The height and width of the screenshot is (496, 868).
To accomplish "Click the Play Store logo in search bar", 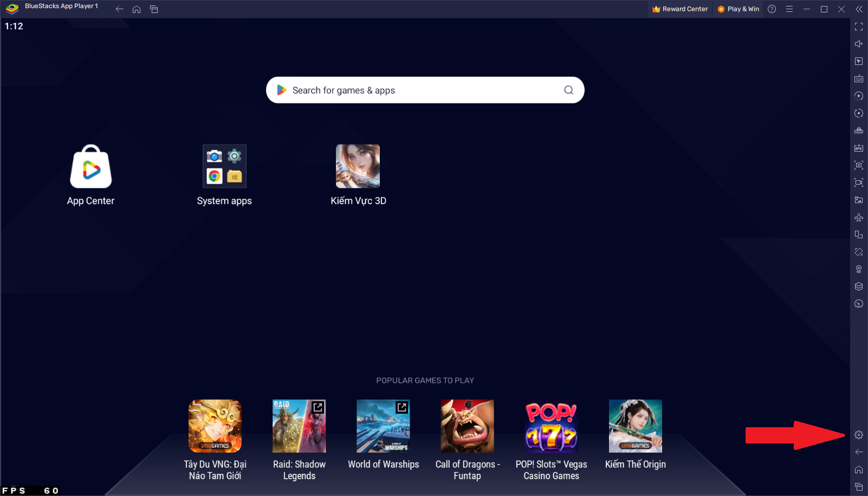I will pos(281,90).
